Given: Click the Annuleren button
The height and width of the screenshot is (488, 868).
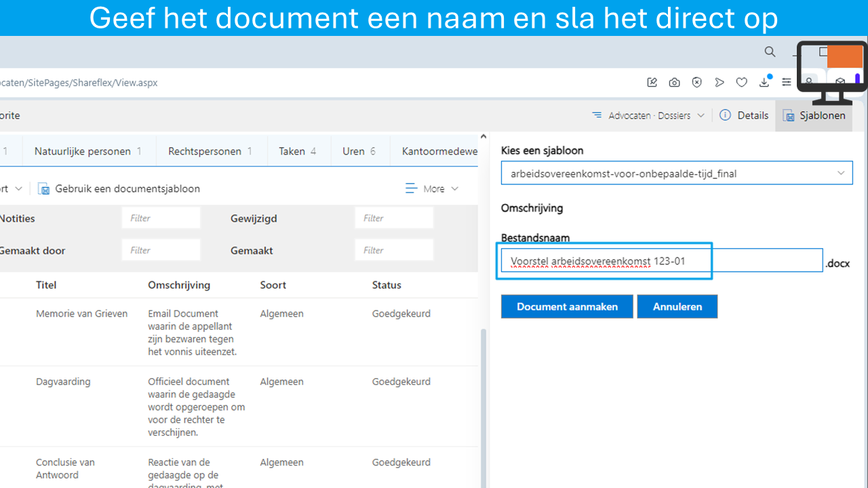Looking at the screenshot, I should click(677, 306).
